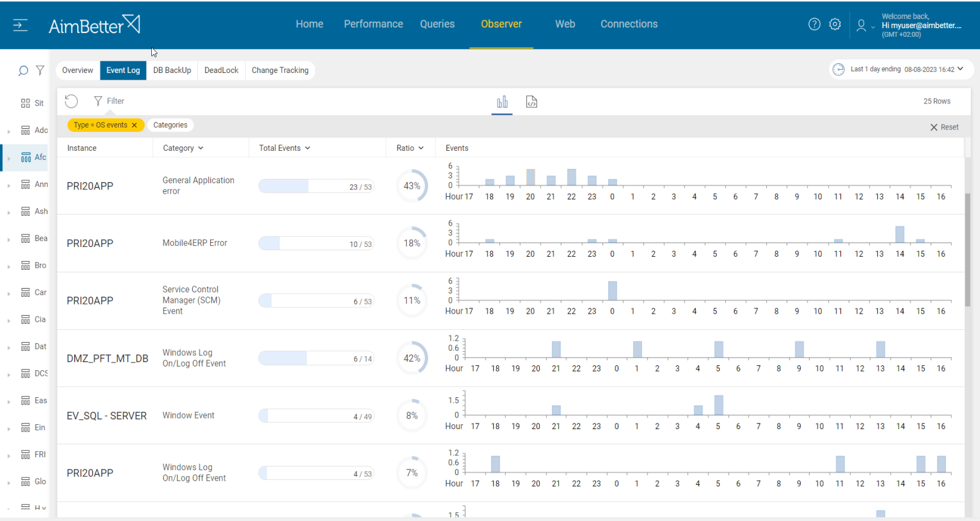980x521 pixels.
Task: Select the Bro server icon in sidebar
Action: click(x=25, y=265)
